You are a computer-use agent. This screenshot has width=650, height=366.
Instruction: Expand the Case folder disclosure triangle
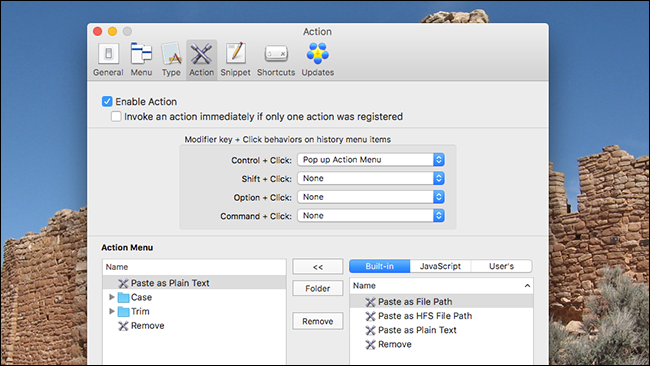[112, 297]
